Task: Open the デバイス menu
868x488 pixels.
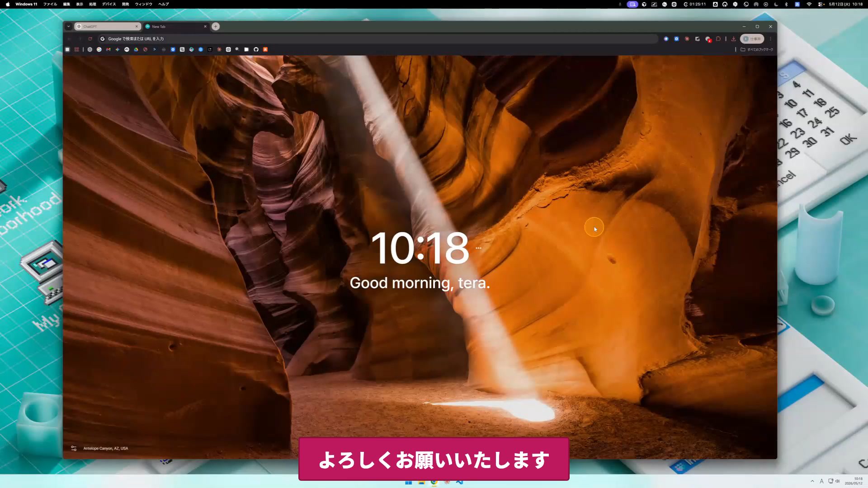Action: click(x=109, y=4)
